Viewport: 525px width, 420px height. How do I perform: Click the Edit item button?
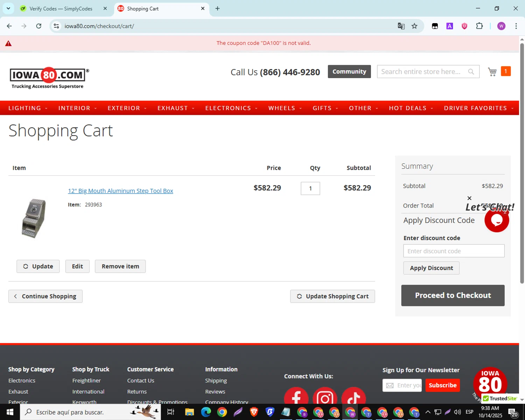pos(77,266)
